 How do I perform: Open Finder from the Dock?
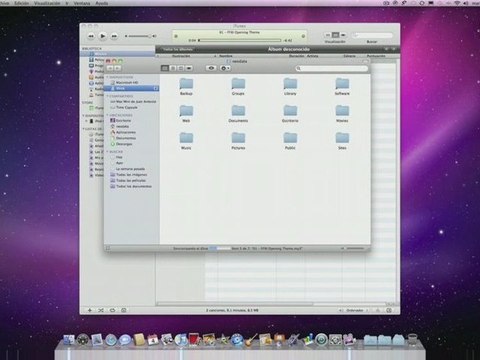[69, 340]
